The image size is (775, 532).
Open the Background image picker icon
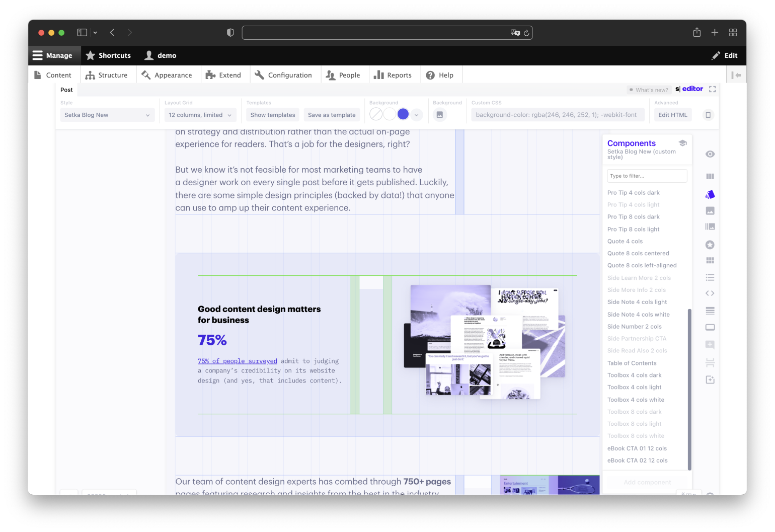click(x=439, y=114)
